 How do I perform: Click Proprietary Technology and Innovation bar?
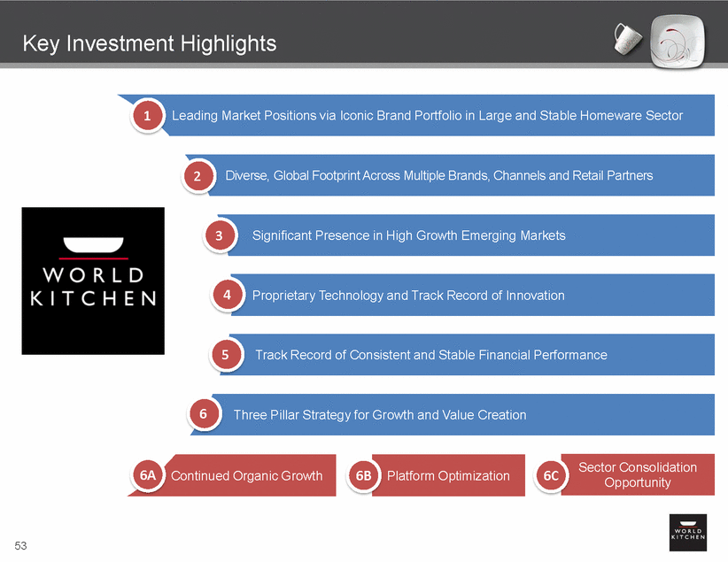click(469, 296)
